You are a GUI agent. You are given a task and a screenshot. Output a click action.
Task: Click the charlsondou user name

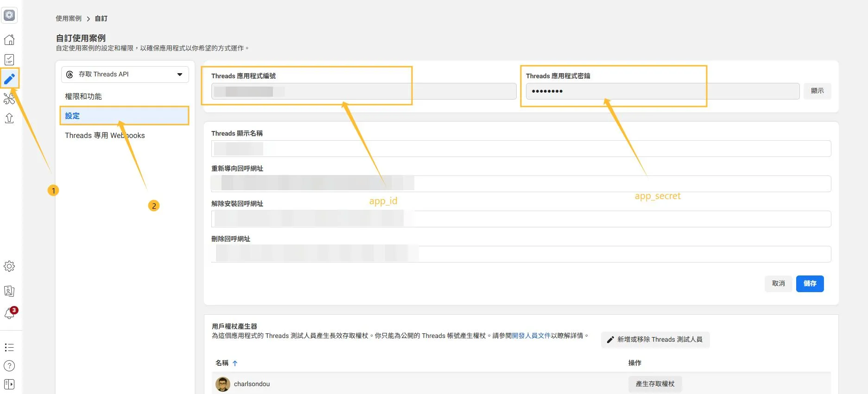point(252,384)
